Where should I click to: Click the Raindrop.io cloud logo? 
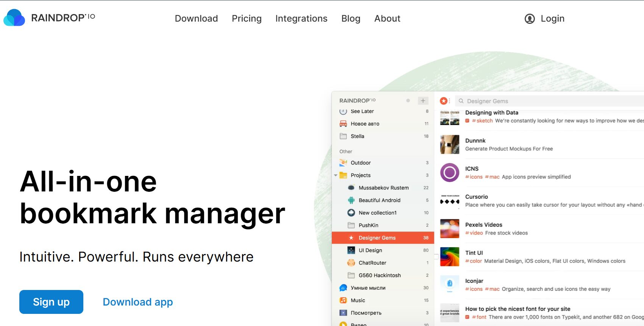(14, 17)
